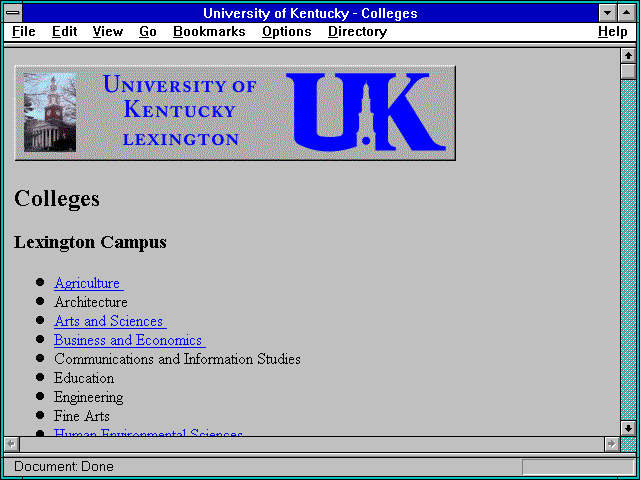Open the Go menu

[x=147, y=32]
